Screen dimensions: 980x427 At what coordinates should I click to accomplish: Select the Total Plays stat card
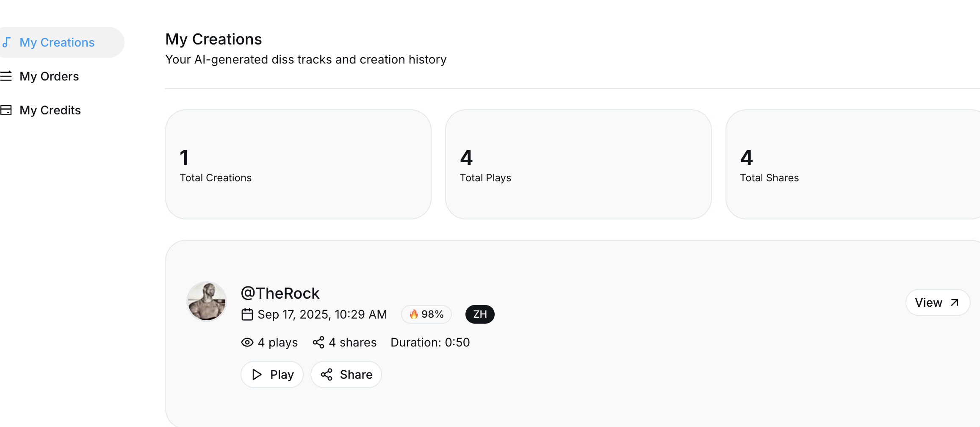click(x=579, y=164)
